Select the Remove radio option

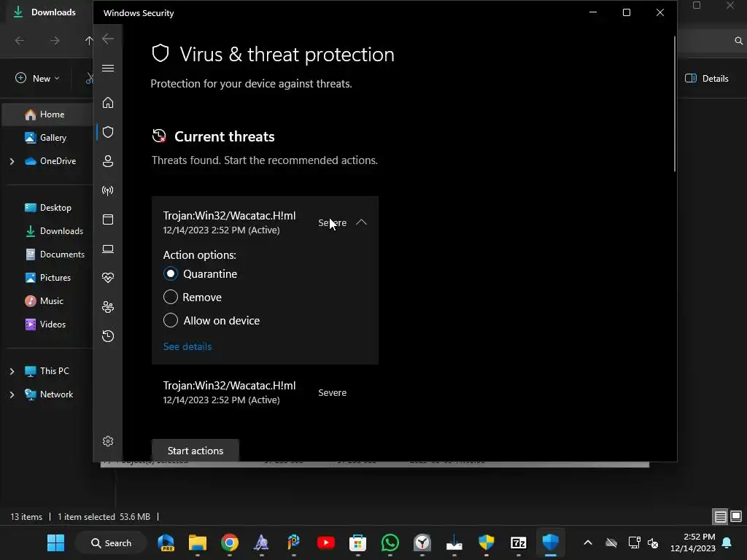point(171,297)
